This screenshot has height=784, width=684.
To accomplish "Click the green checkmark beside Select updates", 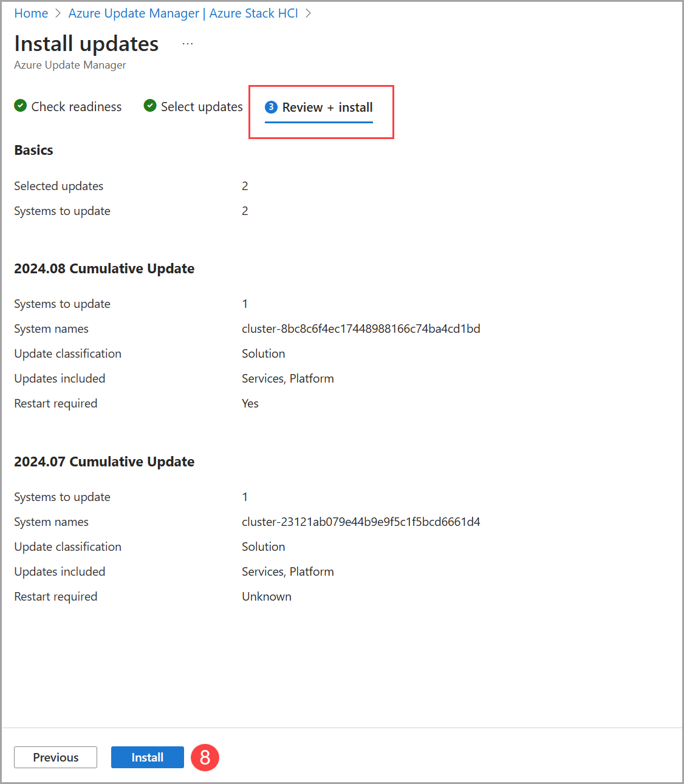I will (149, 106).
